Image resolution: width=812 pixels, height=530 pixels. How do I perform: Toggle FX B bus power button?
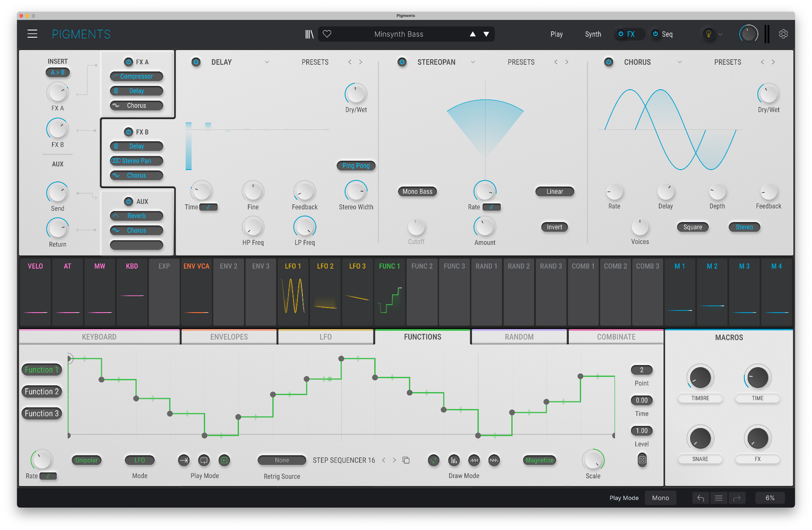[x=129, y=132]
